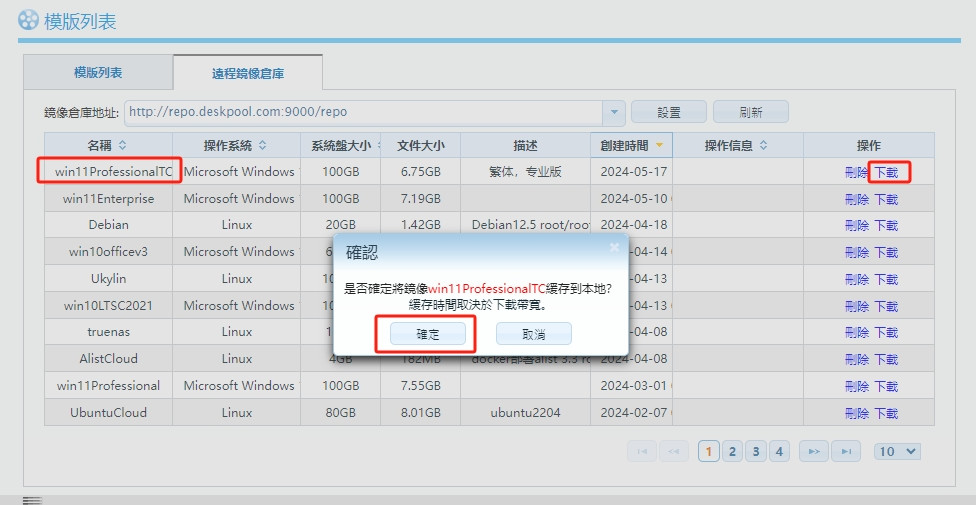Open page 2

(x=733, y=451)
